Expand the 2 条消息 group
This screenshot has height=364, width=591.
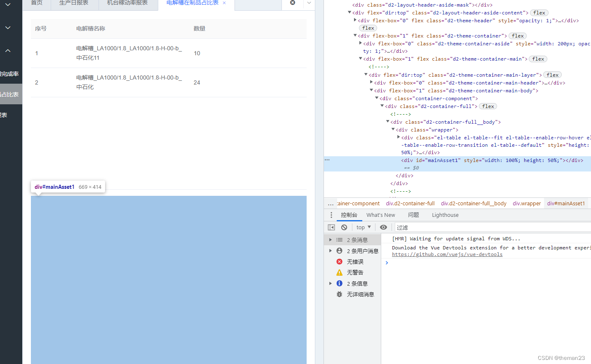(x=330, y=240)
